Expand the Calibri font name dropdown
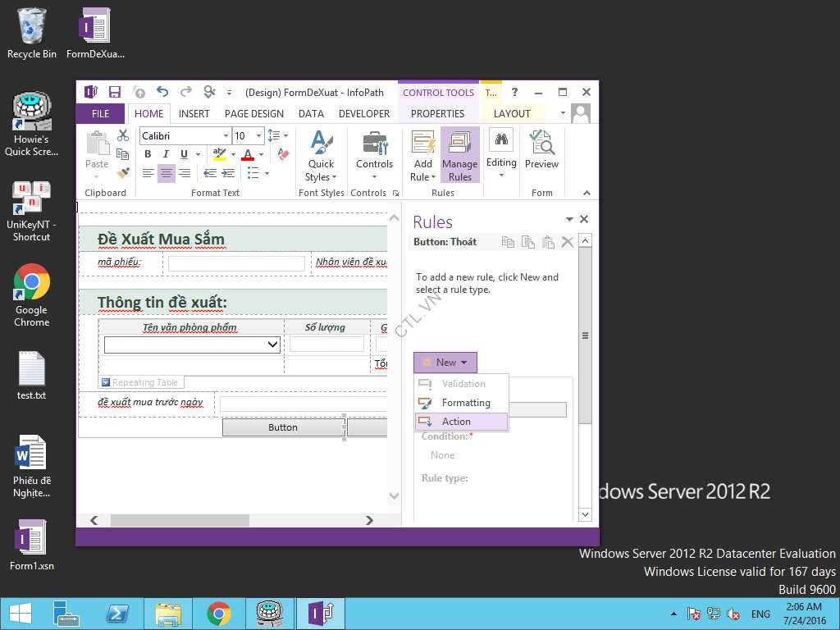 pos(226,136)
